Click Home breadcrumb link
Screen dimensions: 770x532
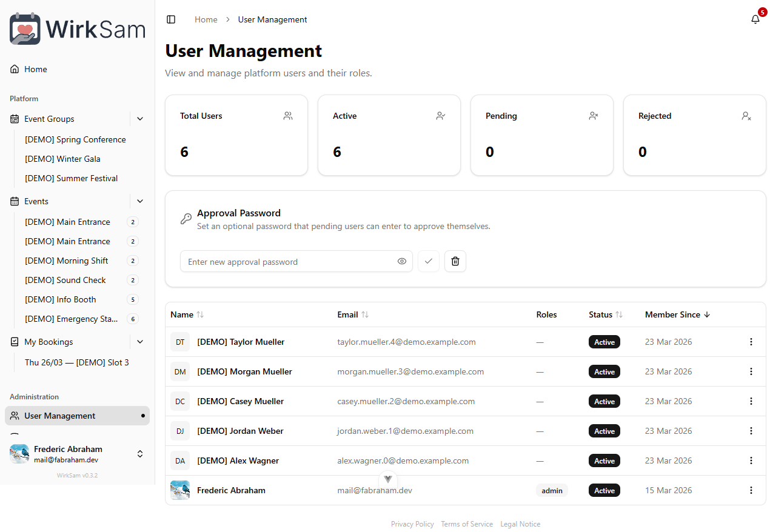(206, 19)
